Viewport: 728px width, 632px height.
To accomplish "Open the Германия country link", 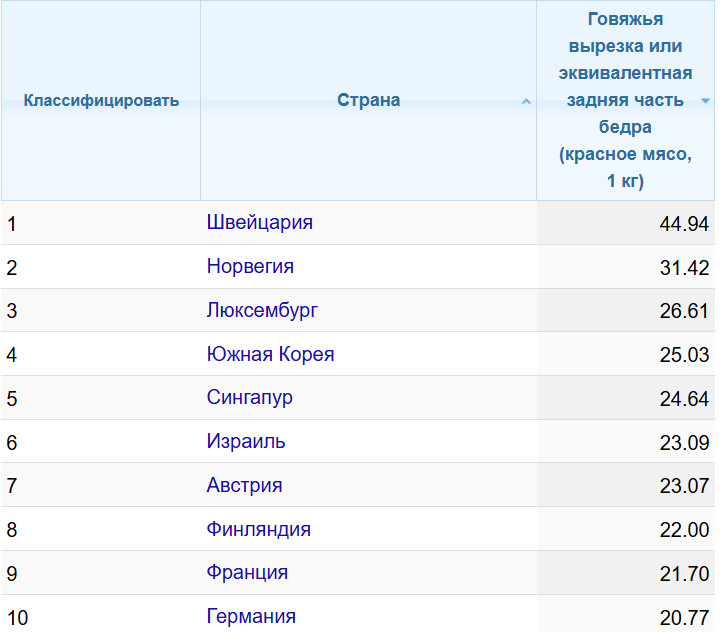I will [x=251, y=616].
